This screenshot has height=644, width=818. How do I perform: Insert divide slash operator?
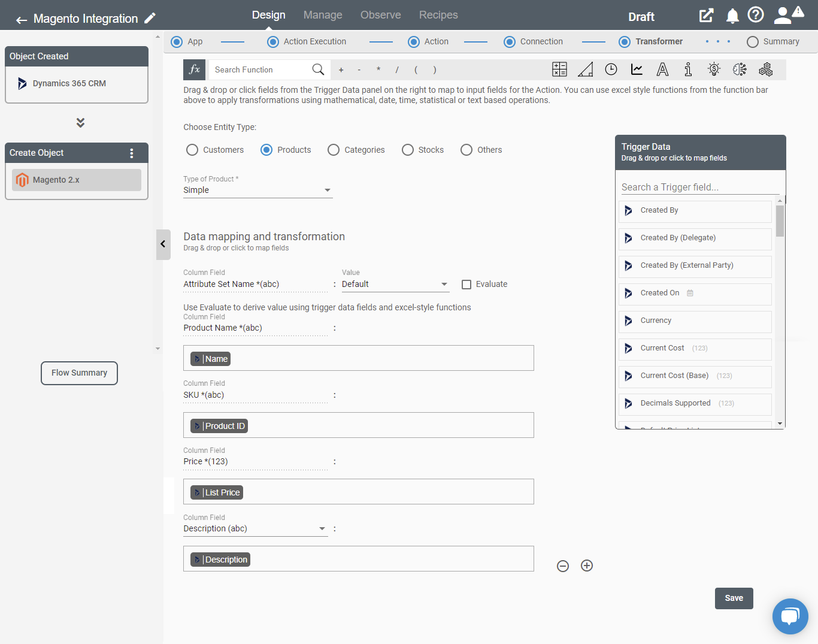coord(397,70)
